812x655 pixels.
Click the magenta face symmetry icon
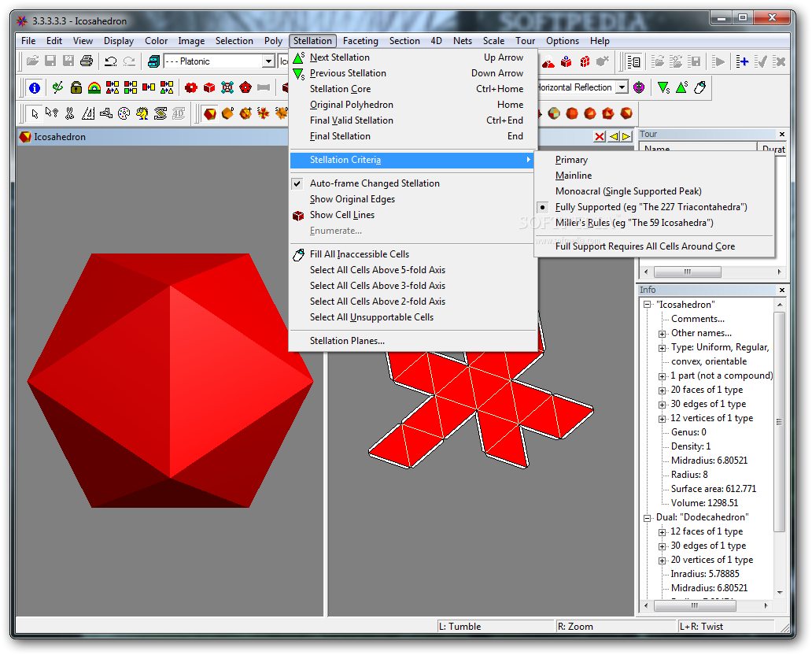point(639,87)
